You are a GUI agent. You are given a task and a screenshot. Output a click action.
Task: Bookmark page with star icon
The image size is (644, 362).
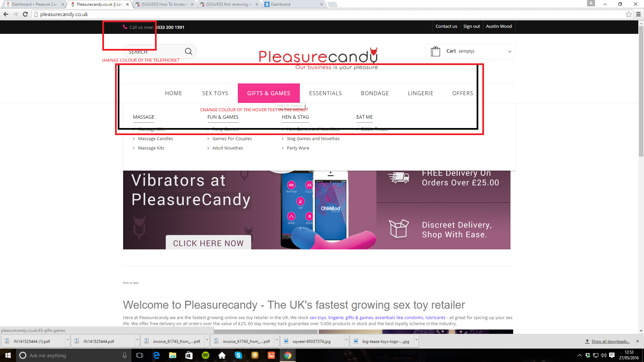click(629, 14)
